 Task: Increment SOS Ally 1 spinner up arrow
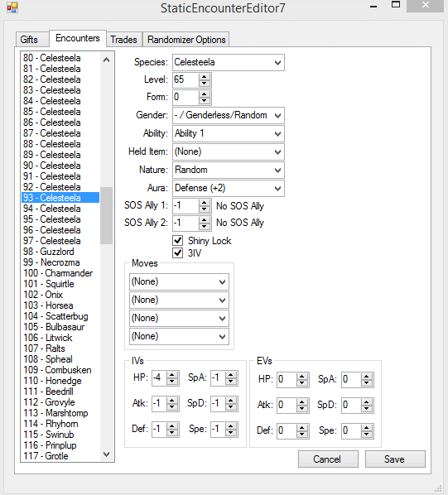(x=205, y=203)
